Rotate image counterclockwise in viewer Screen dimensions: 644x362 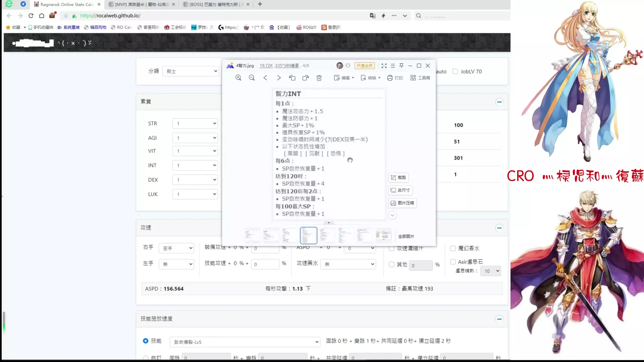[x=292, y=78]
